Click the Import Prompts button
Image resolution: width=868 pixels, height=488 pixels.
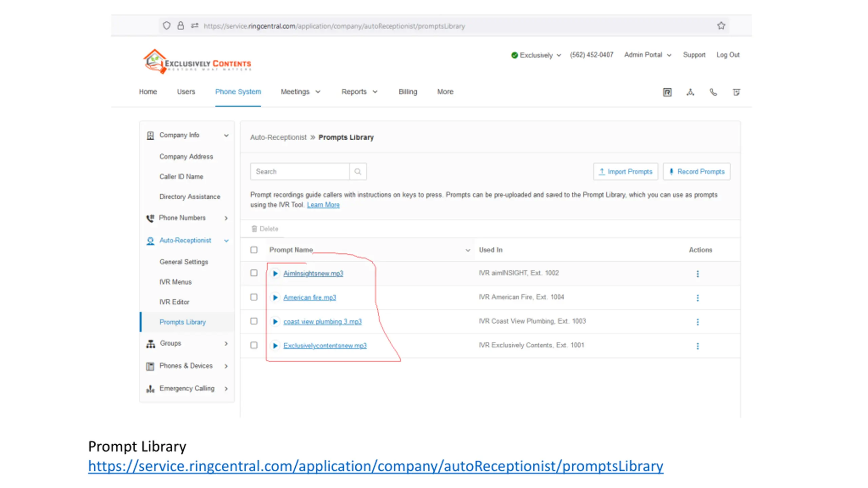(x=626, y=171)
